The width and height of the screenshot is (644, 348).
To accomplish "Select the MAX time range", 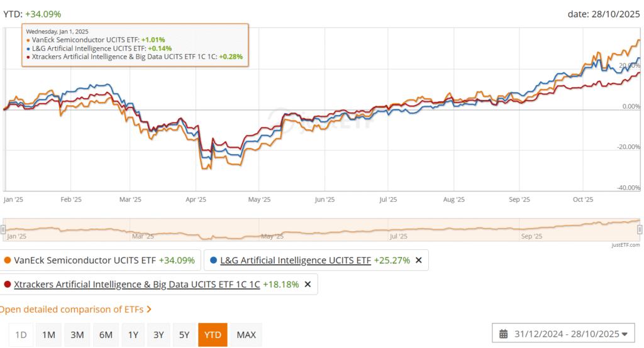I will [x=246, y=335].
